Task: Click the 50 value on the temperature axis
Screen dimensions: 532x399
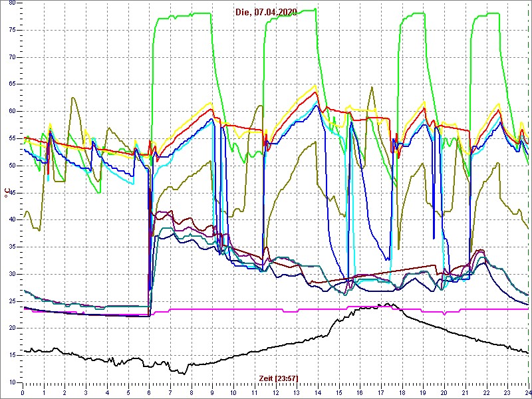Action: pyautogui.click(x=11, y=166)
